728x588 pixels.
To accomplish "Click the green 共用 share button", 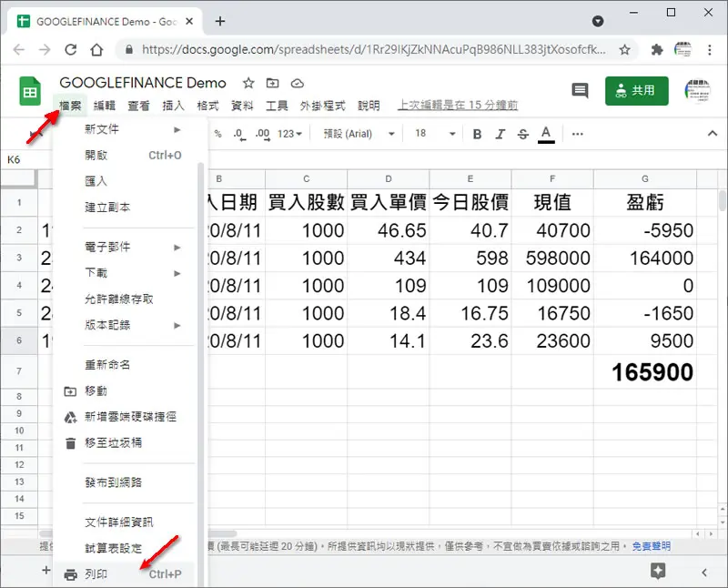I will [636, 91].
